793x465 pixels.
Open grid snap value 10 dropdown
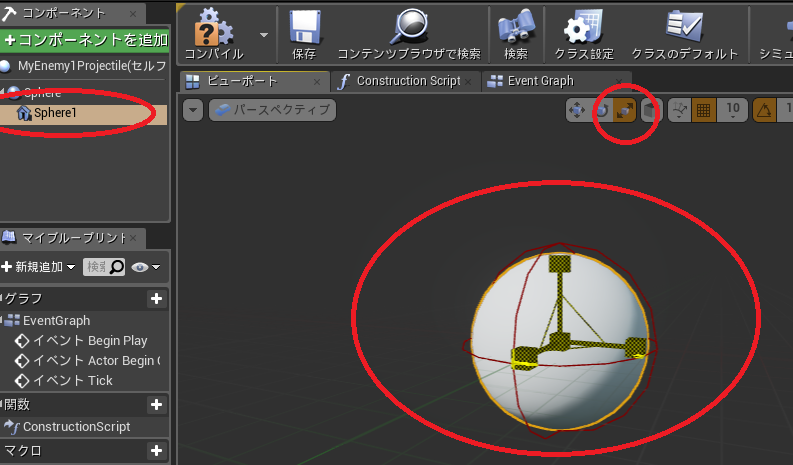[x=732, y=110]
